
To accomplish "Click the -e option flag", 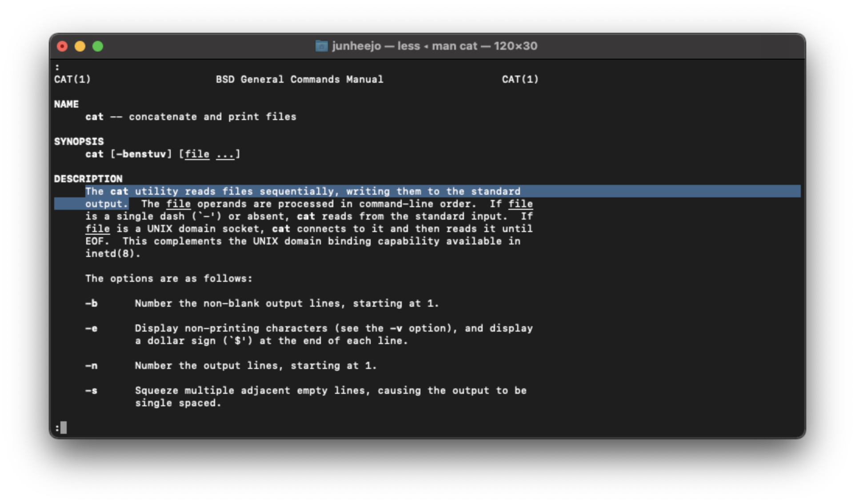I will point(91,328).
